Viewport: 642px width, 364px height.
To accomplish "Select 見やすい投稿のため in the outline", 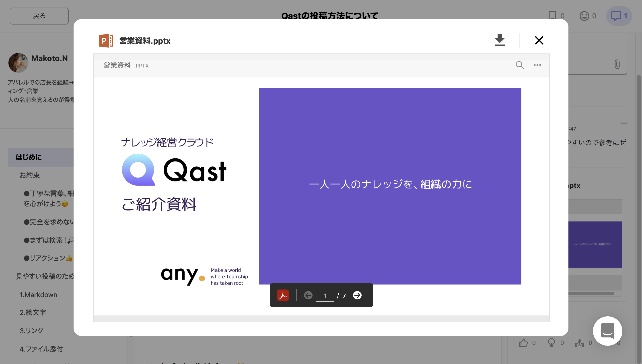I will pos(45,276).
